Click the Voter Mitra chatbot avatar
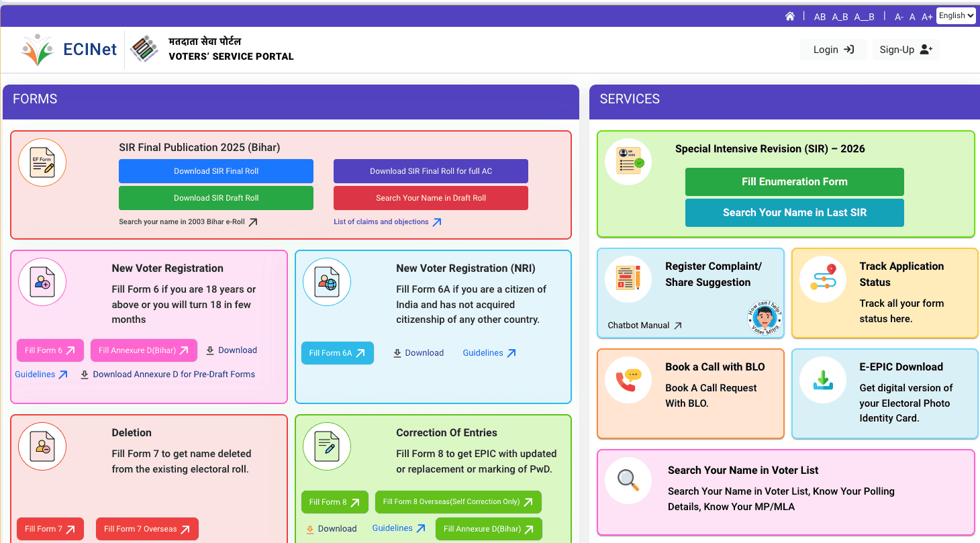The image size is (980, 543). [x=765, y=318]
